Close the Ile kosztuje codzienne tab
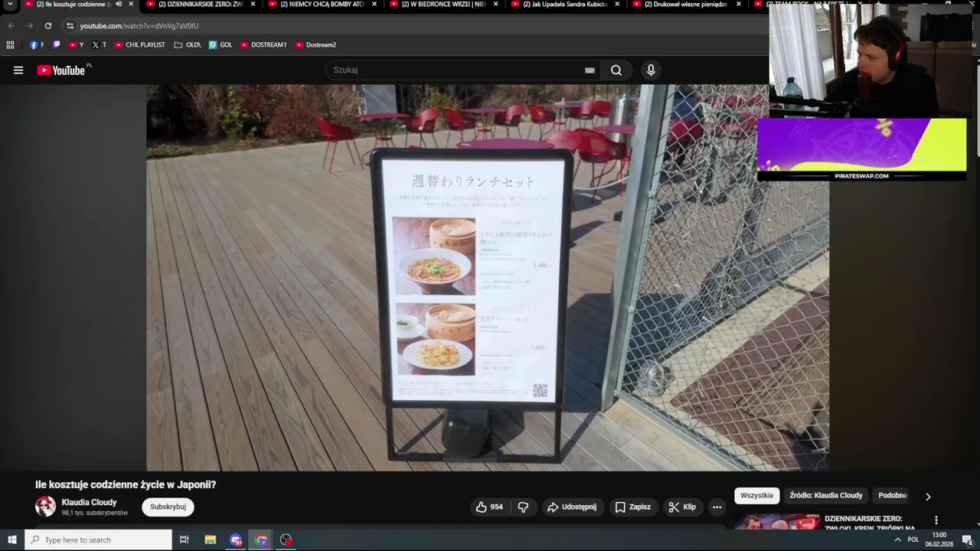Screen dimensions: 980x551 [x=131, y=5]
